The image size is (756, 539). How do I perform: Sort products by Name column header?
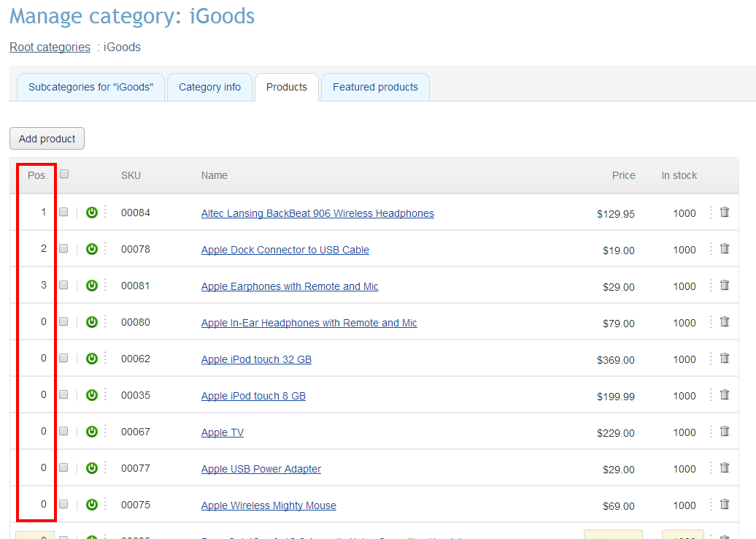(215, 175)
